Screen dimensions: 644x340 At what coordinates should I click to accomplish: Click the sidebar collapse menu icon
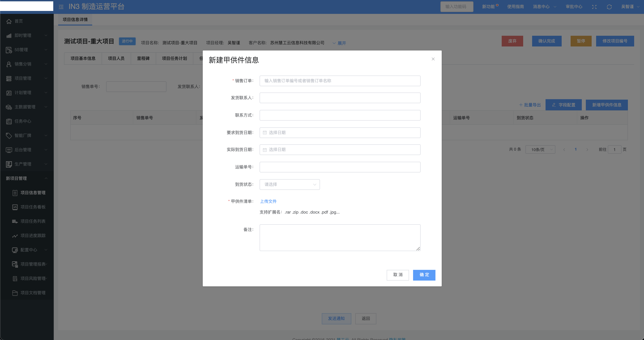click(61, 7)
